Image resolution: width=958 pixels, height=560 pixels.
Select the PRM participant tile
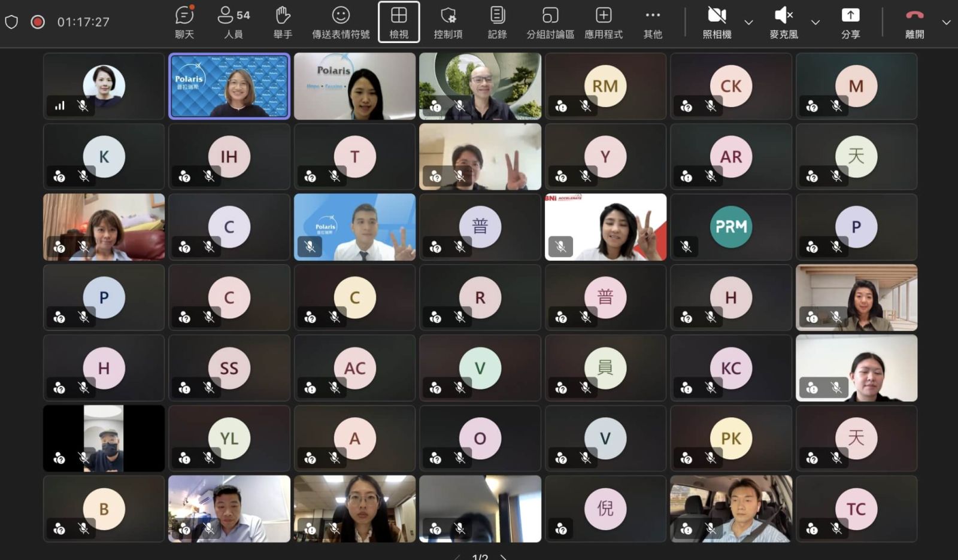pyautogui.click(x=731, y=227)
